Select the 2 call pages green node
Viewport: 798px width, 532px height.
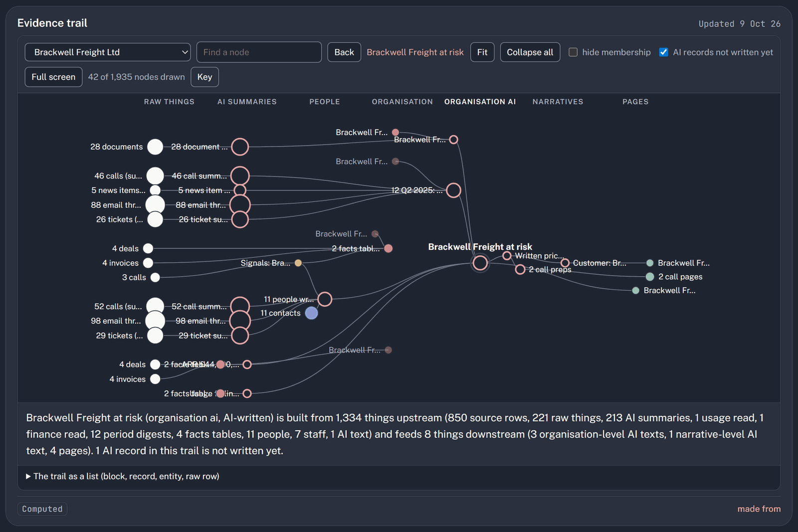click(650, 277)
